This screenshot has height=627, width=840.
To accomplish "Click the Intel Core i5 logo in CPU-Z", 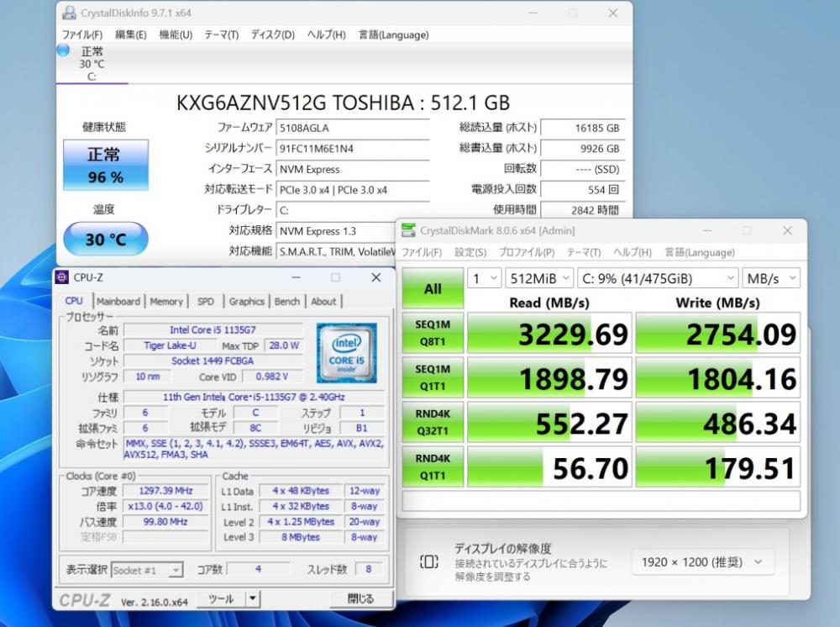I will pos(347,353).
